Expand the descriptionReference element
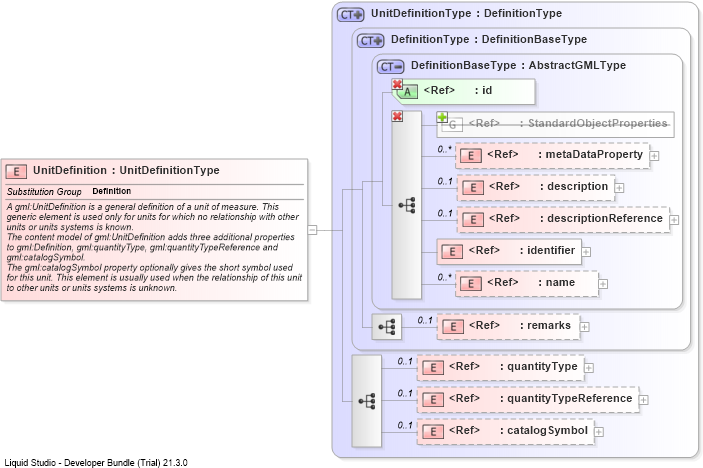 coord(674,220)
